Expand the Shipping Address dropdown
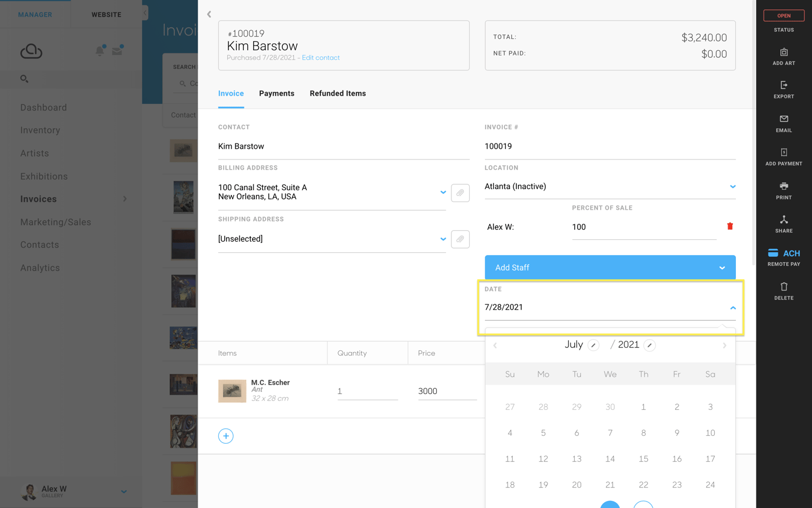This screenshot has width=812, height=508. (x=443, y=239)
